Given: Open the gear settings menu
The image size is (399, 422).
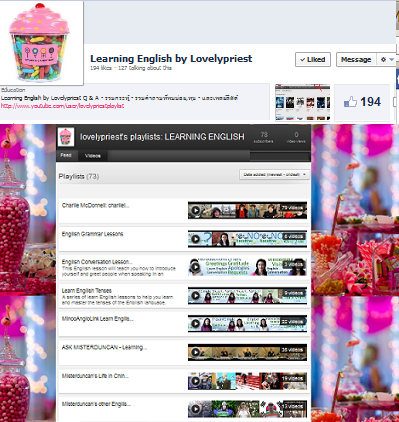Looking at the screenshot, I should coord(383,60).
